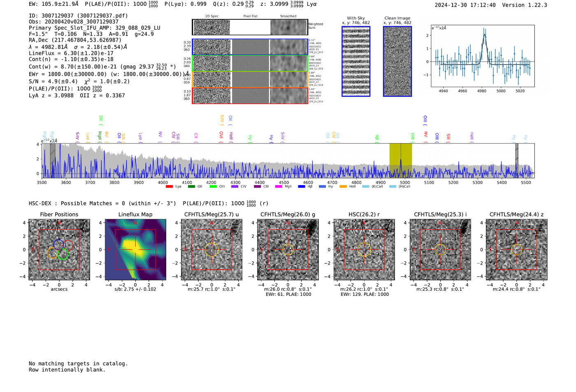
Task: Select the blue-bordered 2D spectrum row
Action: pyautogui.click(x=250, y=47)
